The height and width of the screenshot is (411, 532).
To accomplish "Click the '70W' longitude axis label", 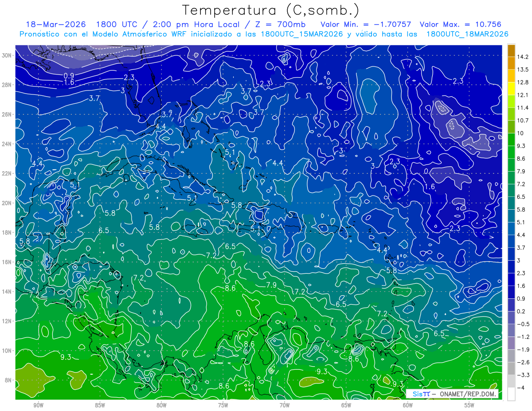I will coord(285,405).
